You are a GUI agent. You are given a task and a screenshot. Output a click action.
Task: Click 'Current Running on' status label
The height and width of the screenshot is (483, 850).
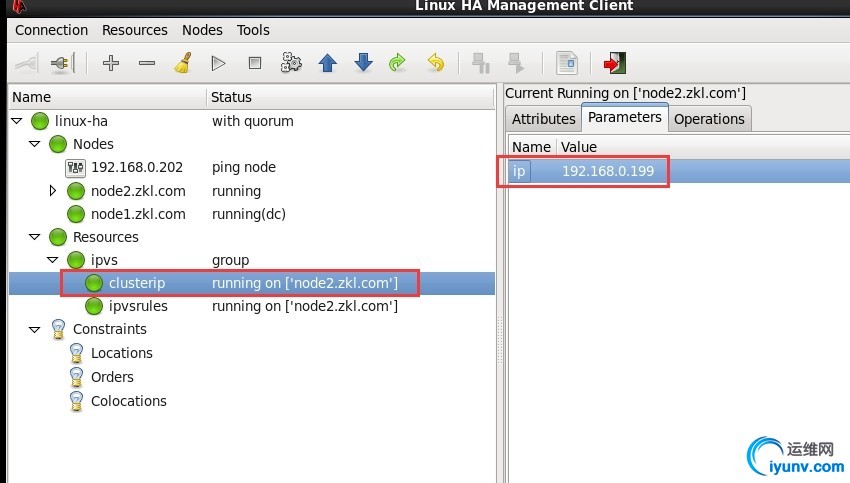click(626, 93)
